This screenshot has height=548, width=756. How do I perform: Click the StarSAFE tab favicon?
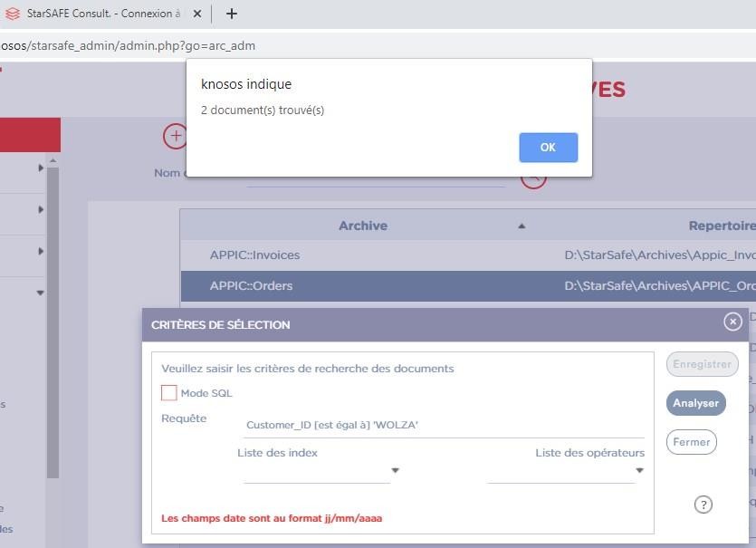coord(13,14)
